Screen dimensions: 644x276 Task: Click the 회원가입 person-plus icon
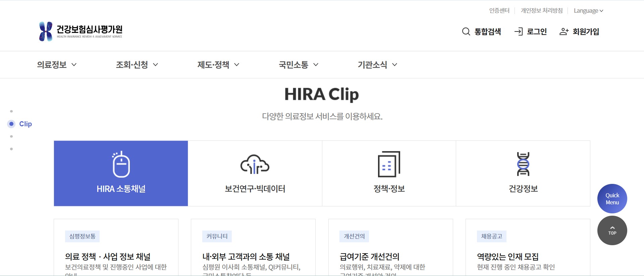point(564,32)
